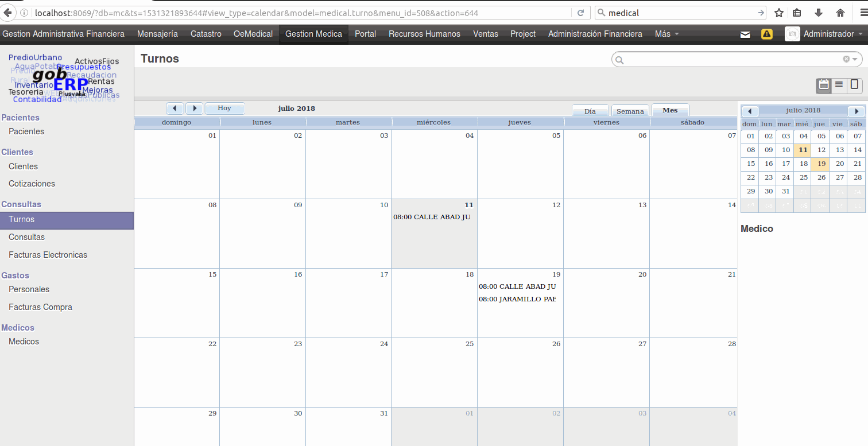Open 08:00 JARAMILLO event on 19
The height and width of the screenshot is (446, 868).
click(x=517, y=299)
